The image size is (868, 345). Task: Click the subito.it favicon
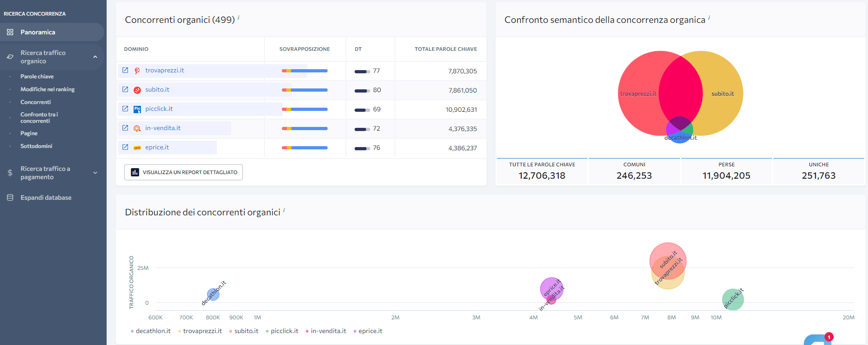tap(137, 90)
